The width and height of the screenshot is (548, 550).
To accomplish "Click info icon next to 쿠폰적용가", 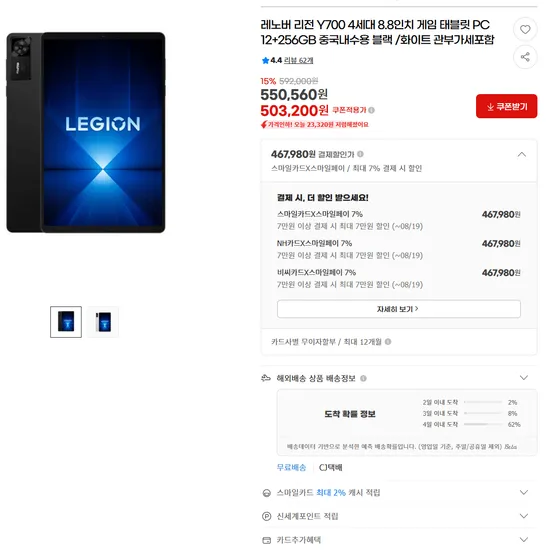I will pos(372,110).
